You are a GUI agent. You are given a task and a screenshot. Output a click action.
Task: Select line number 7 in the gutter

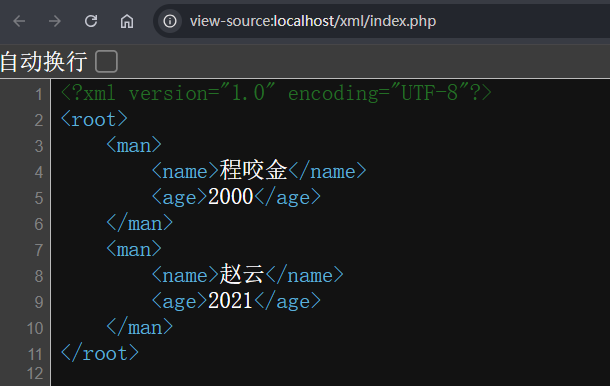39,250
